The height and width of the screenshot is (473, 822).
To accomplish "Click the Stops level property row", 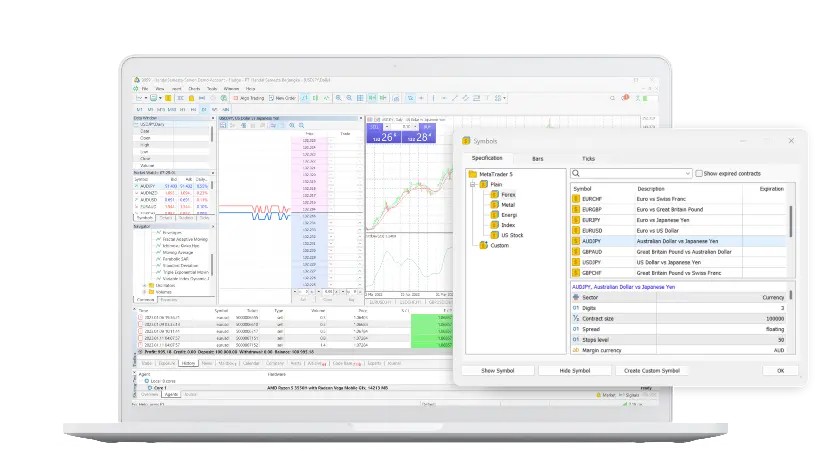I will pyautogui.click(x=679, y=340).
